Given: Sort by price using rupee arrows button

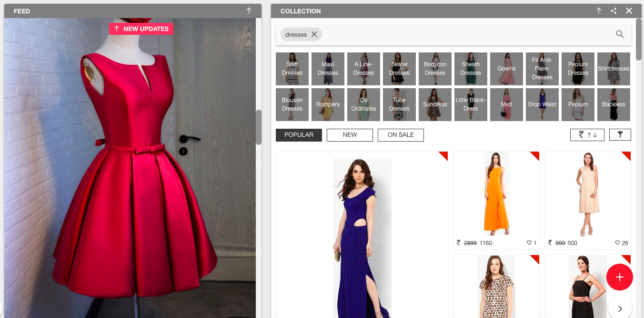Looking at the screenshot, I should click(x=587, y=135).
